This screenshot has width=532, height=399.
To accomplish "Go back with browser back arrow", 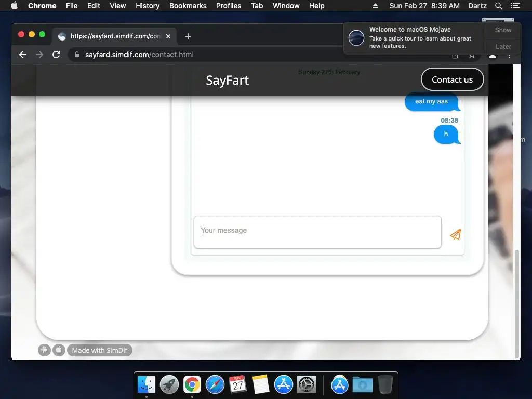I will 23,55.
